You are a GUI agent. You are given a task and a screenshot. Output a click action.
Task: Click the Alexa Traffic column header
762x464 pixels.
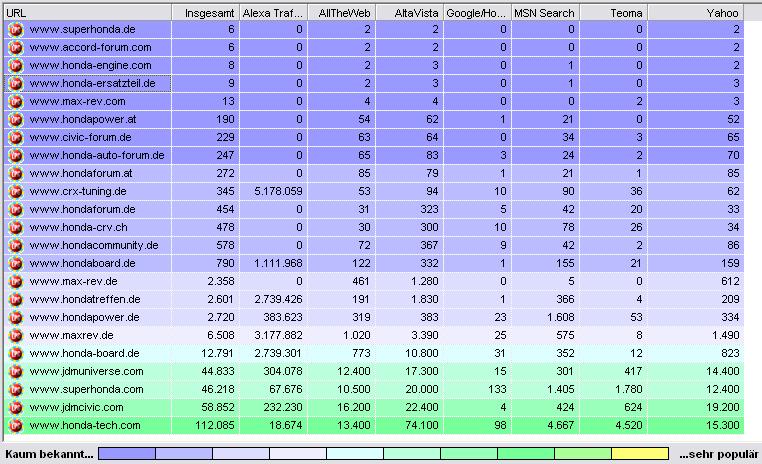(272, 11)
